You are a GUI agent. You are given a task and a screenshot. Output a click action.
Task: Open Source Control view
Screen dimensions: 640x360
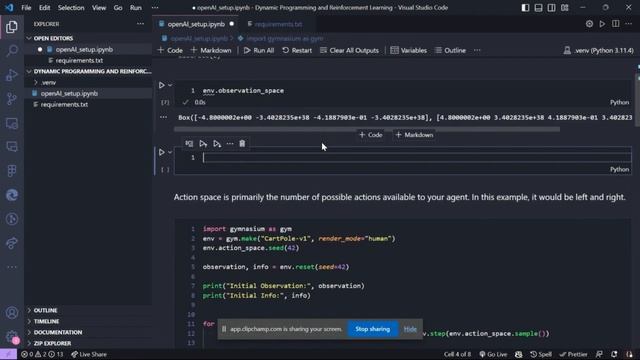coord(12,99)
